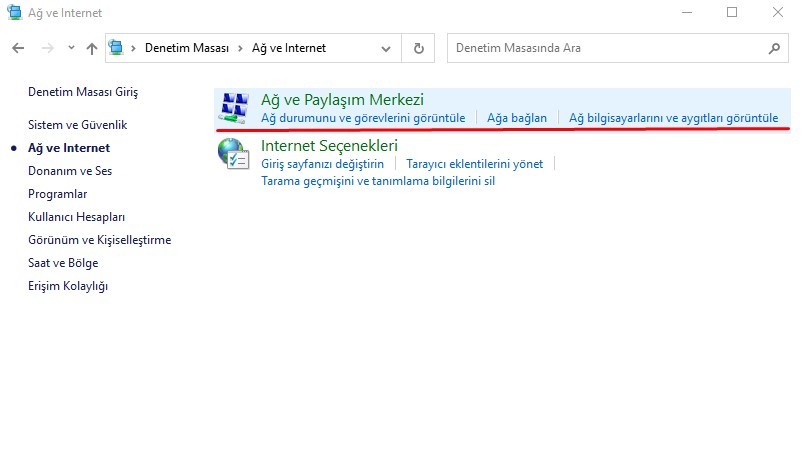
Task: Open the Internet Seçenekleri globe icon
Action: [x=233, y=154]
